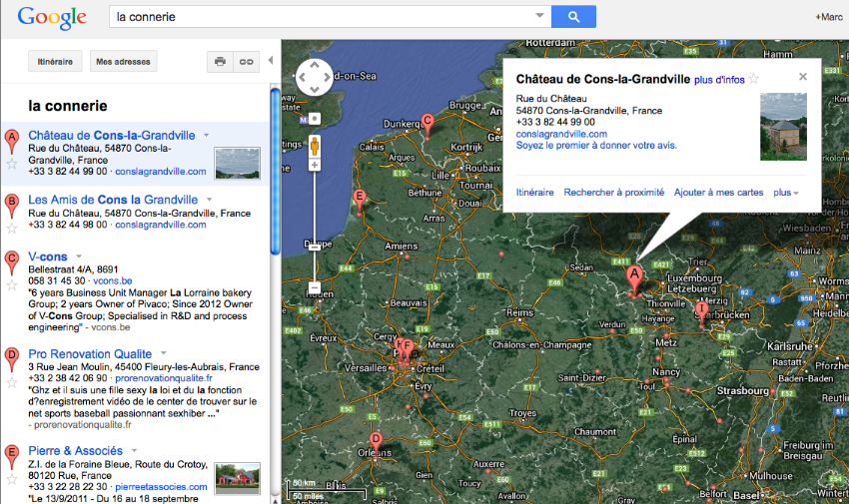This screenshot has width=849, height=504.
Task: Open conslagrandville.com link in info window
Action: pyautogui.click(x=561, y=134)
